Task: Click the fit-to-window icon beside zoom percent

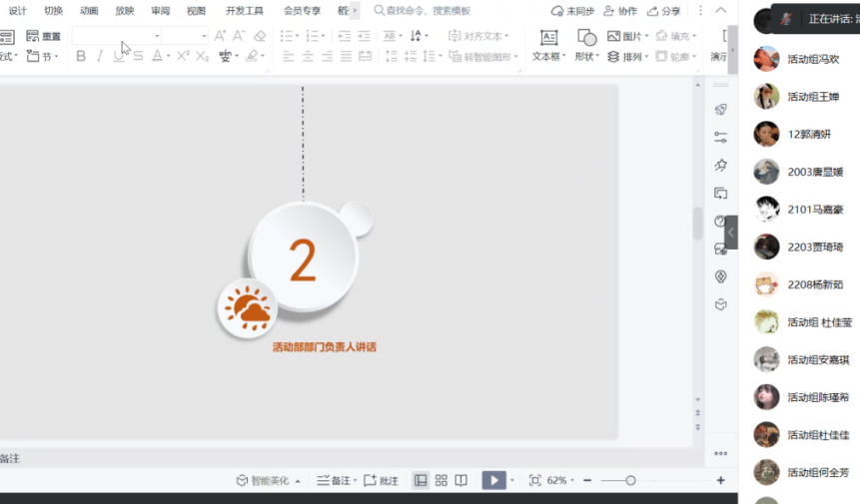Action: (x=535, y=480)
